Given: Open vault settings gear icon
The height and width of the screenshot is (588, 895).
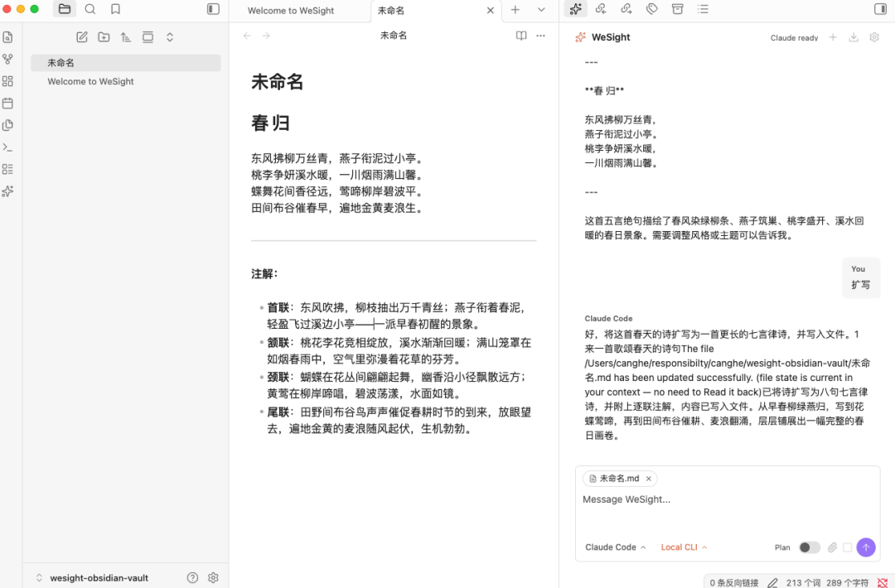Looking at the screenshot, I should point(214,578).
